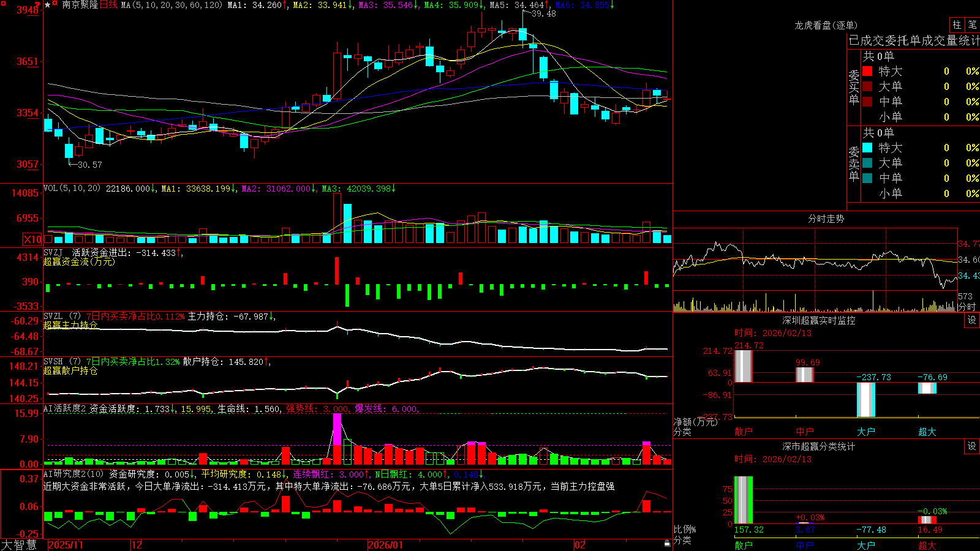Click the bright red 特大 buy-order swatch
Image resolution: width=980 pixels, height=551 pixels.
tap(867, 71)
